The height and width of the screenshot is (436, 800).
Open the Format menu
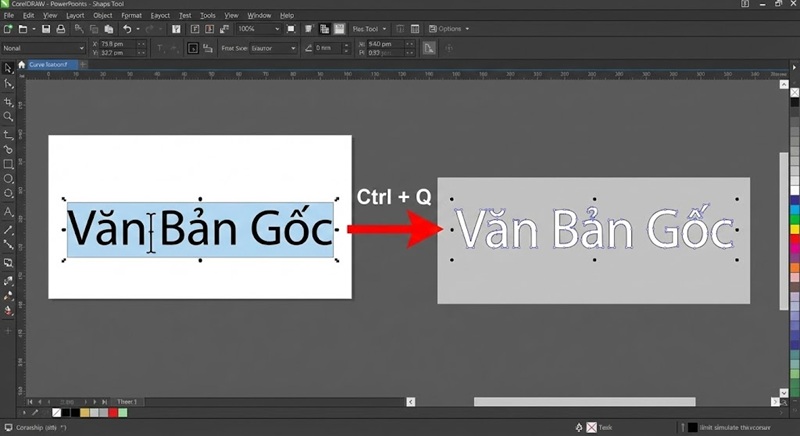pyautogui.click(x=132, y=15)
